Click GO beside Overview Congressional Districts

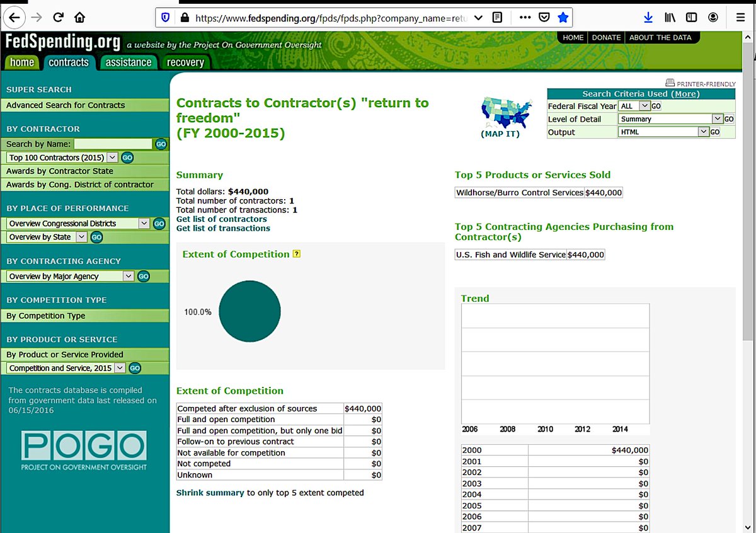tap(159, 224)
